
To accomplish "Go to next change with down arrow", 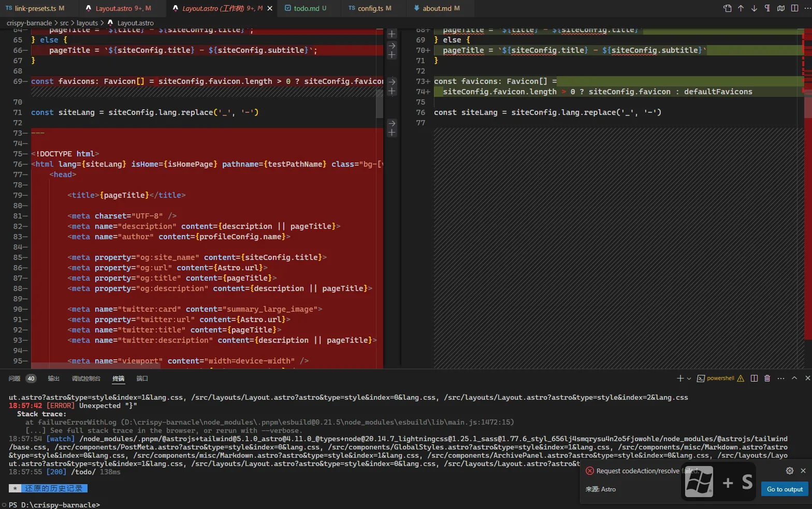I will [x=754, y=8].
